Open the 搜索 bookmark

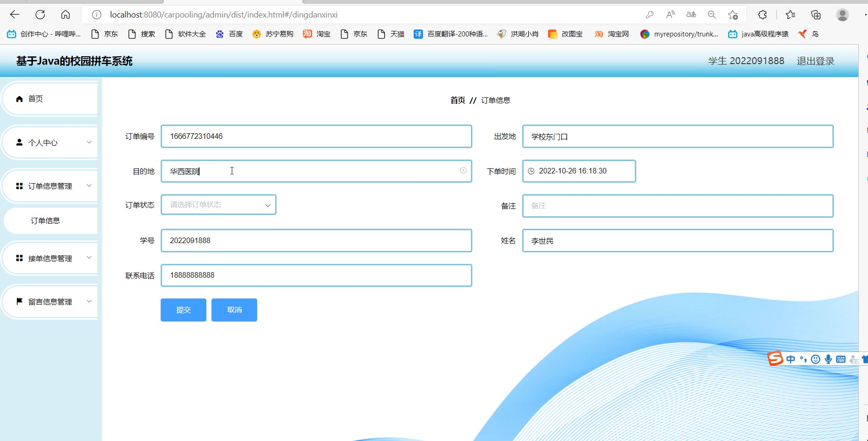pyautogui.click(x=142, y=34)
